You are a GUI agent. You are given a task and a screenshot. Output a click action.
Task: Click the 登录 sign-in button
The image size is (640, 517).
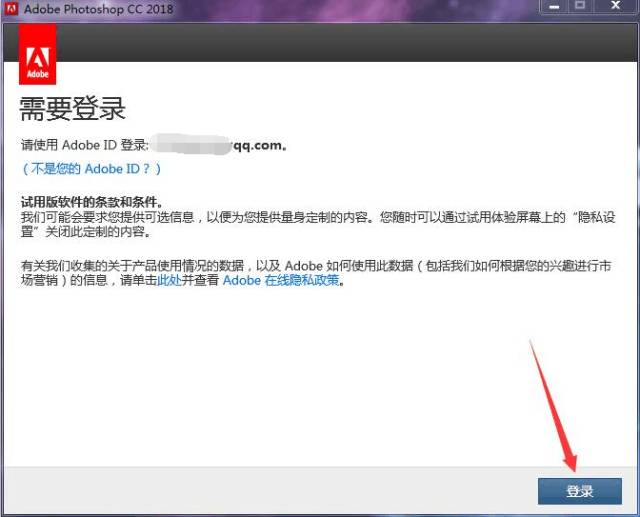point(580,491)
